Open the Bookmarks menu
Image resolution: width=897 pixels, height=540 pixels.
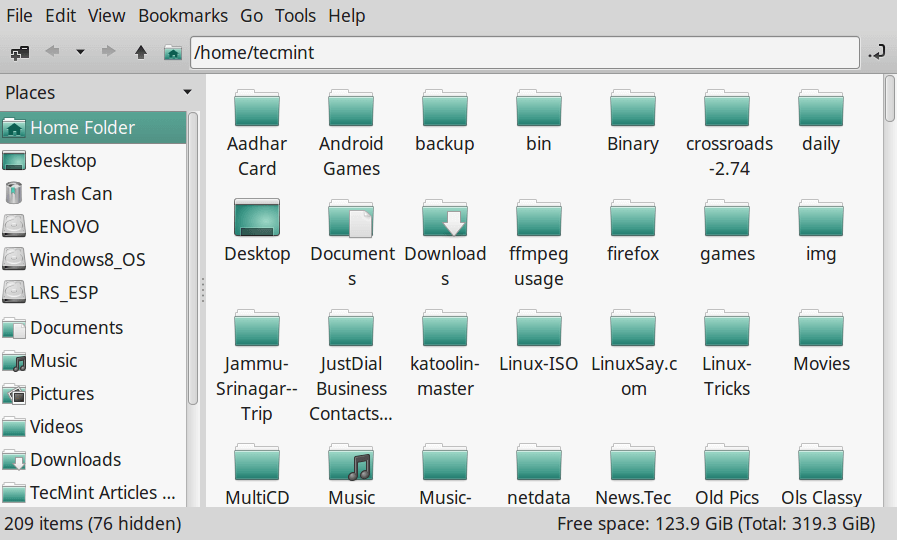pos(182,16)
